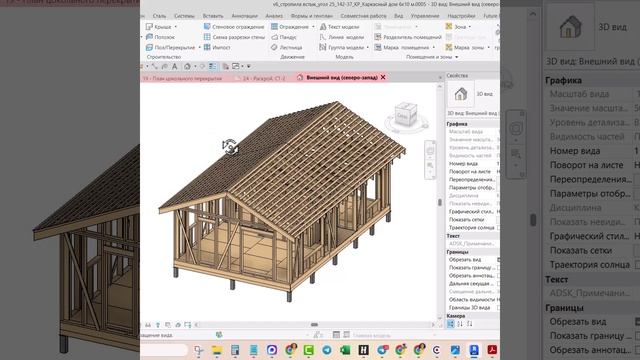This screenshot has width=640, height=360.
Task: Click the 3D вид type selector thumbnail
Action: tap(461, 94)
